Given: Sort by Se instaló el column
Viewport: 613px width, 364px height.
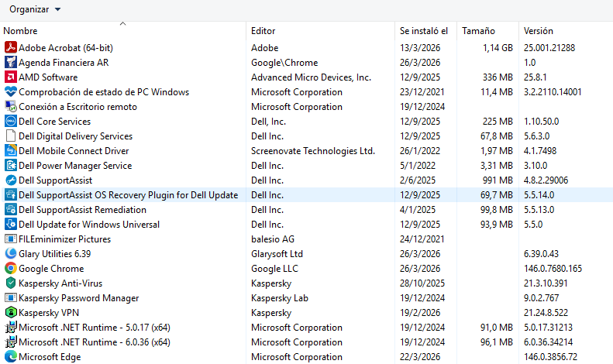Looking at the screenshot, I should point(423,31).
